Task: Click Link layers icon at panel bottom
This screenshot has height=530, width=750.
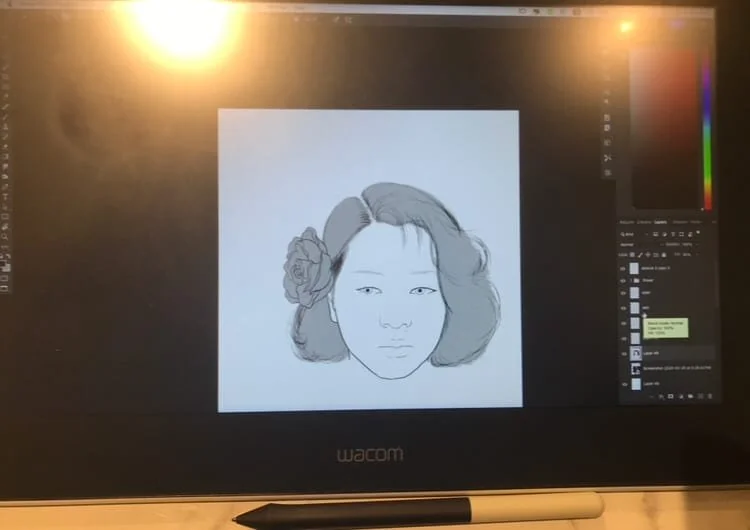Action: [652, 396]
